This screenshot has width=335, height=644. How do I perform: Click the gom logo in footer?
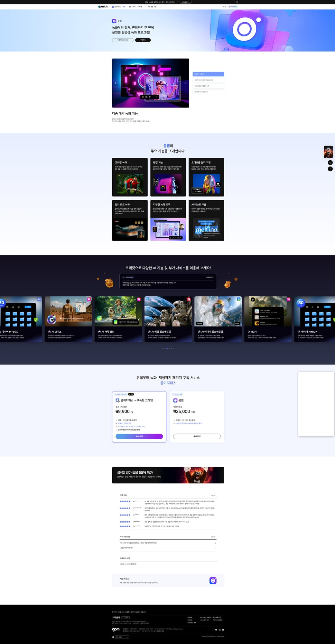point(116,630)
